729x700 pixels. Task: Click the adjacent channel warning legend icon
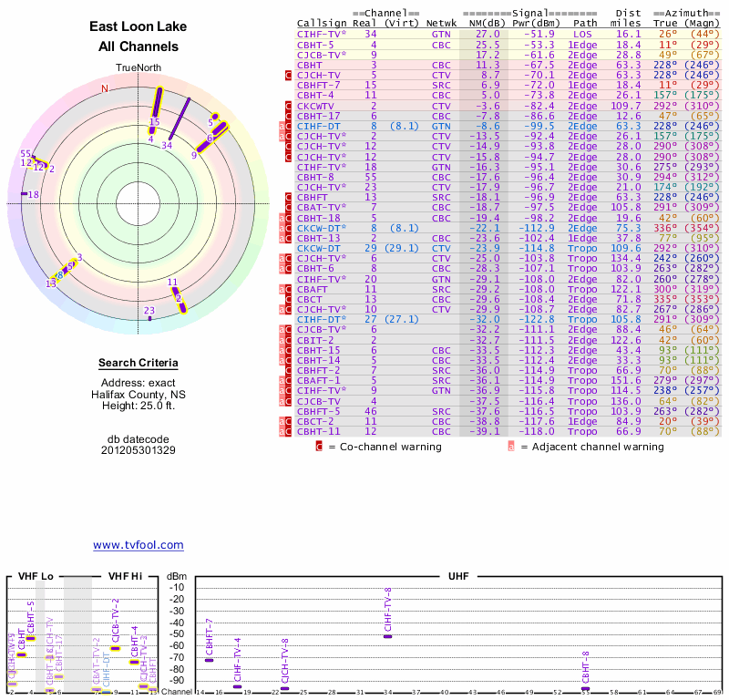pyautogui.click(x=512, y=447)
